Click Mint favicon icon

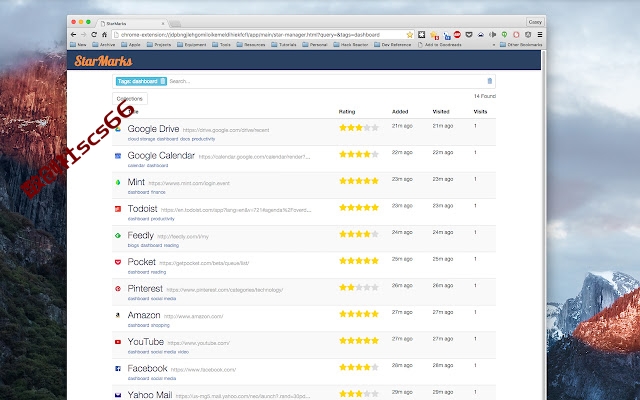pyautogui.click(x=118, y=182)
